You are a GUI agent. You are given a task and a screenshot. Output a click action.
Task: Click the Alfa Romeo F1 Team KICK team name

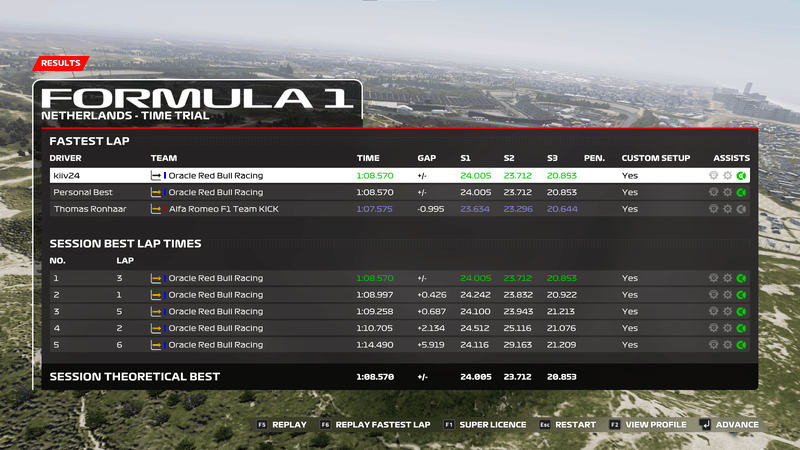click(223, 209)
